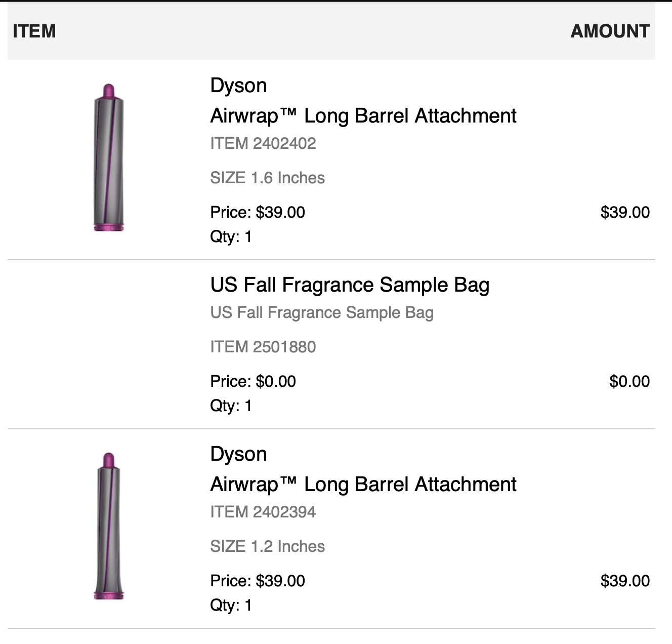This screenshot has width=672, height=644.
Task: Click the AMOUNT column header
Action: pos(610,31)
